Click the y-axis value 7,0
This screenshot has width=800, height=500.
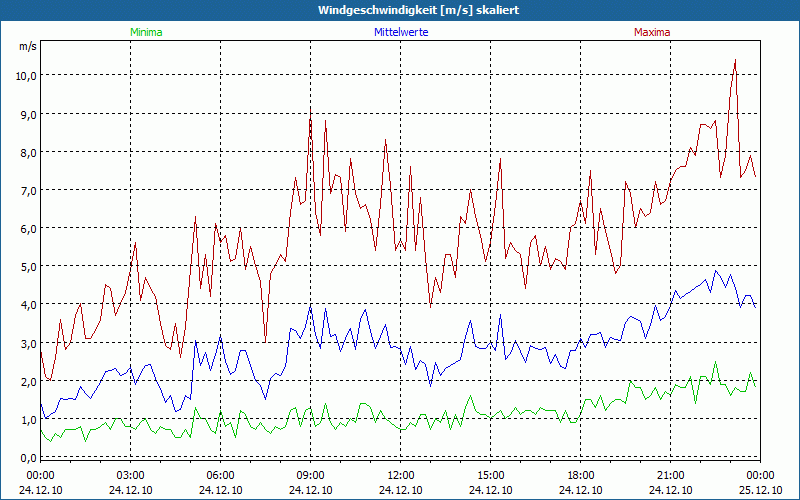(x=28, y=191)
